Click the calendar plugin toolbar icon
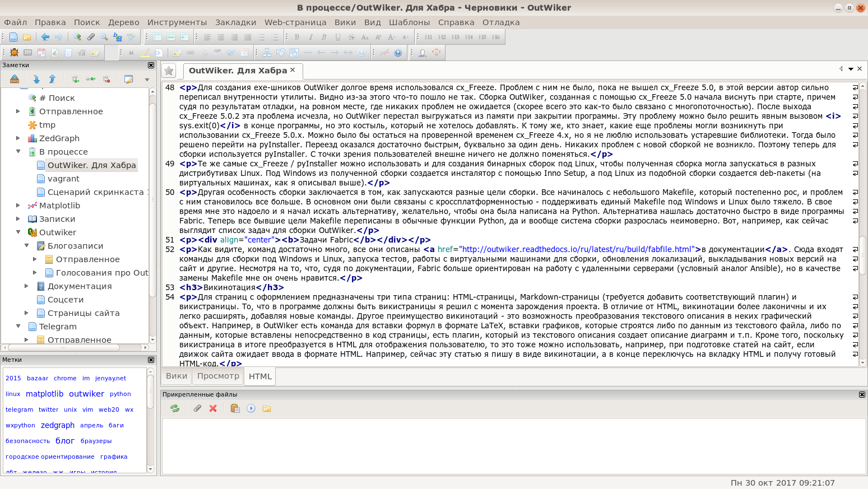This screenshot has width=868, height=489. 41,53
